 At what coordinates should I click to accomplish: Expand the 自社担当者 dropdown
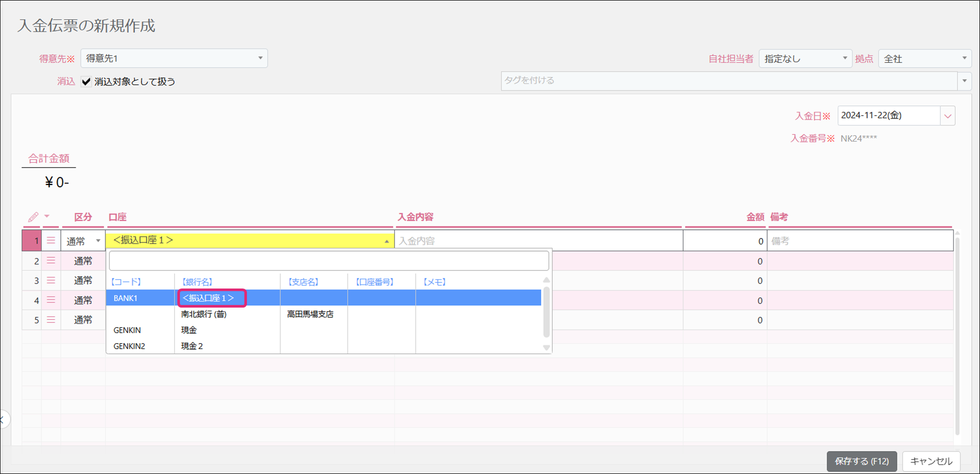(x=805, y=59)
